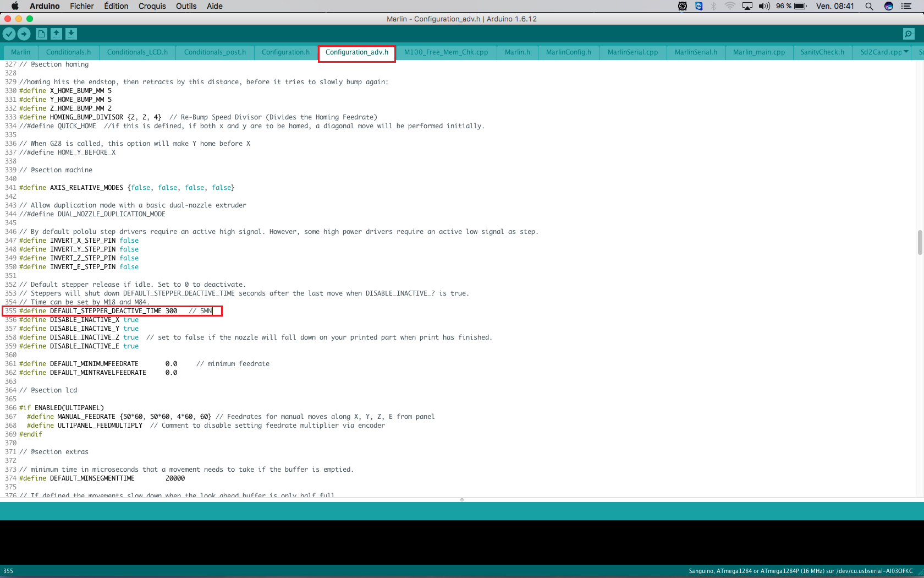The image size is (924, 578).
Task: Click the //#define HOME_Y_BEFORE_X line
Action: 67,152
